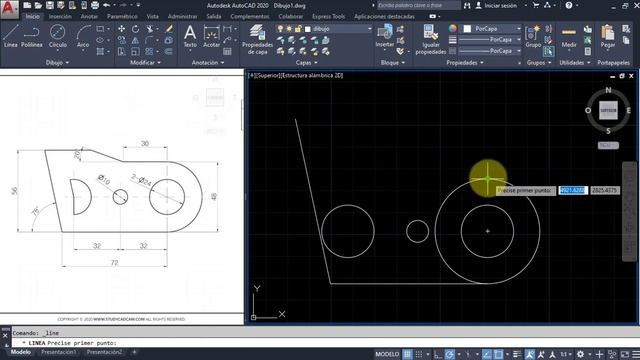Click the layer color white swatch
The height and width of the screenshot is (360, 640).
pos(308,29)
